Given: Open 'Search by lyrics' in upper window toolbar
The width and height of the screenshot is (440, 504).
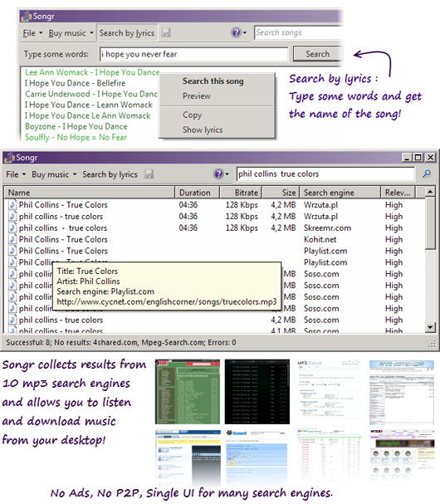Looking at the screenshot, I should [127, 32].
